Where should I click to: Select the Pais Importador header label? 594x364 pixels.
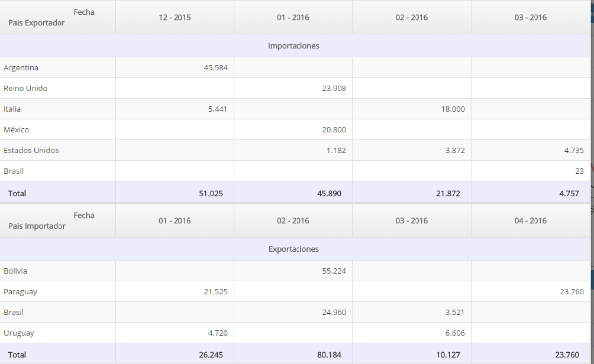point(37,226)
